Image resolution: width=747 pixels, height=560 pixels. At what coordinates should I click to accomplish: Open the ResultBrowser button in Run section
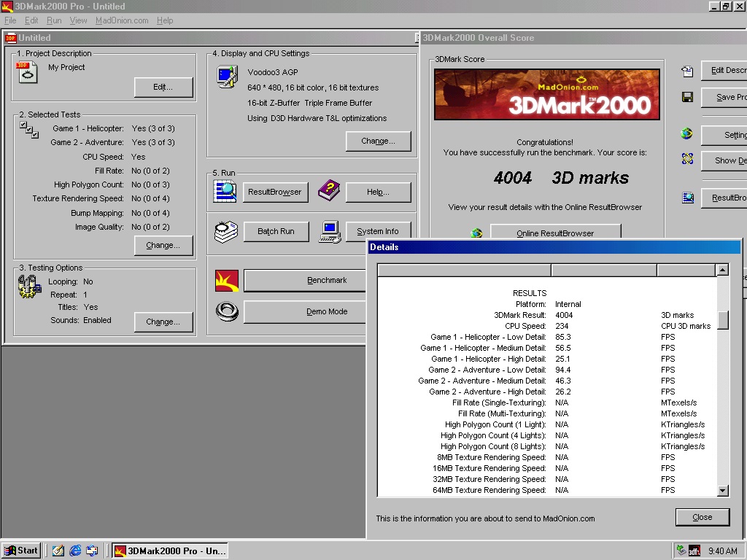click(275, 192)
